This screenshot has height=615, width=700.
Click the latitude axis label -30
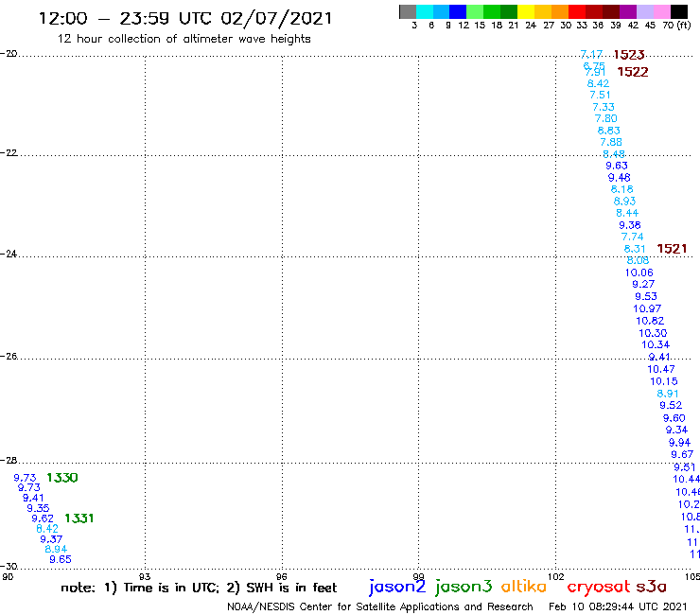[x=9, y=567]
